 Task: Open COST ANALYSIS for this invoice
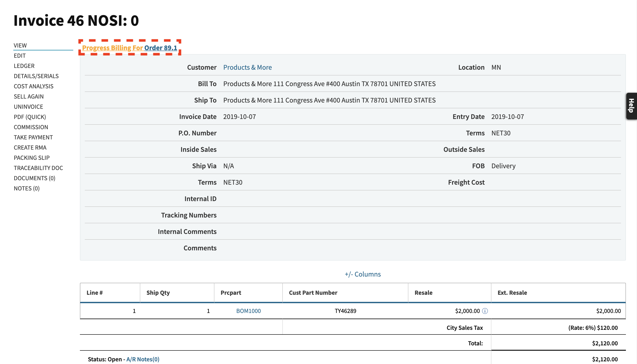[x=33, y=86]
